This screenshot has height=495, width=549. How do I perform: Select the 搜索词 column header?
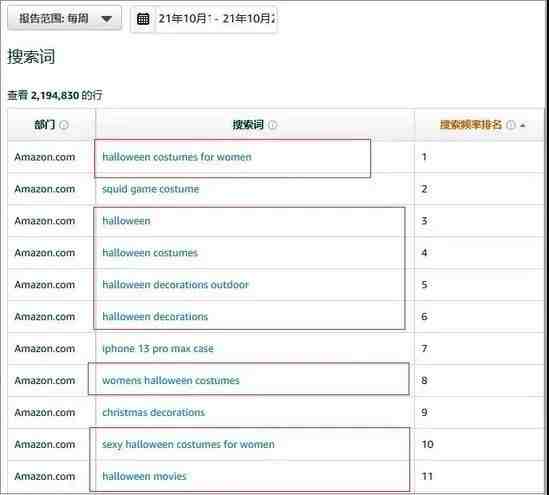tap(248, 125)
